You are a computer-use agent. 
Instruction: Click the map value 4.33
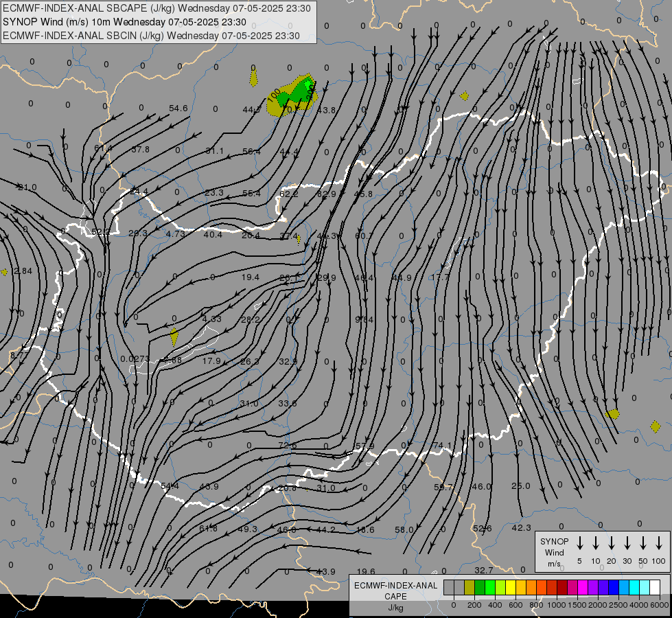tap(211, 319)
